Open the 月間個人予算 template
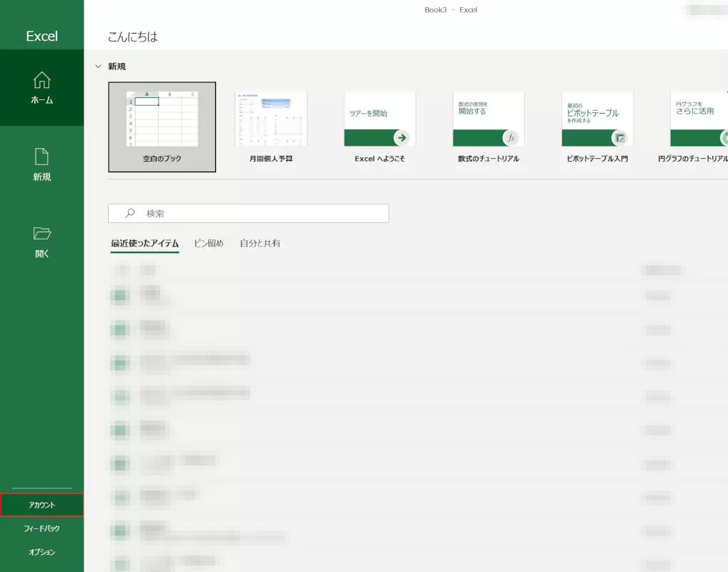 click(271, 127)
